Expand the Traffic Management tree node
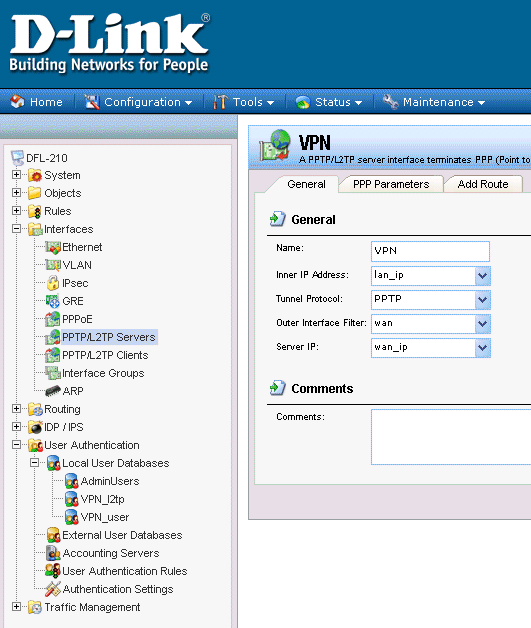Viewport: 531px width, 628px height. point(16,607)
